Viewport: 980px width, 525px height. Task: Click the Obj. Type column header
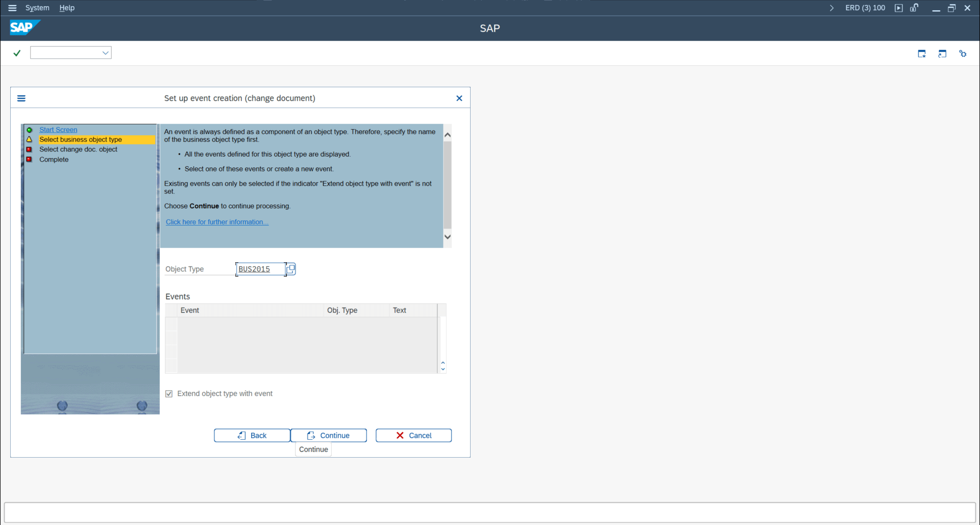coord(356,310)
